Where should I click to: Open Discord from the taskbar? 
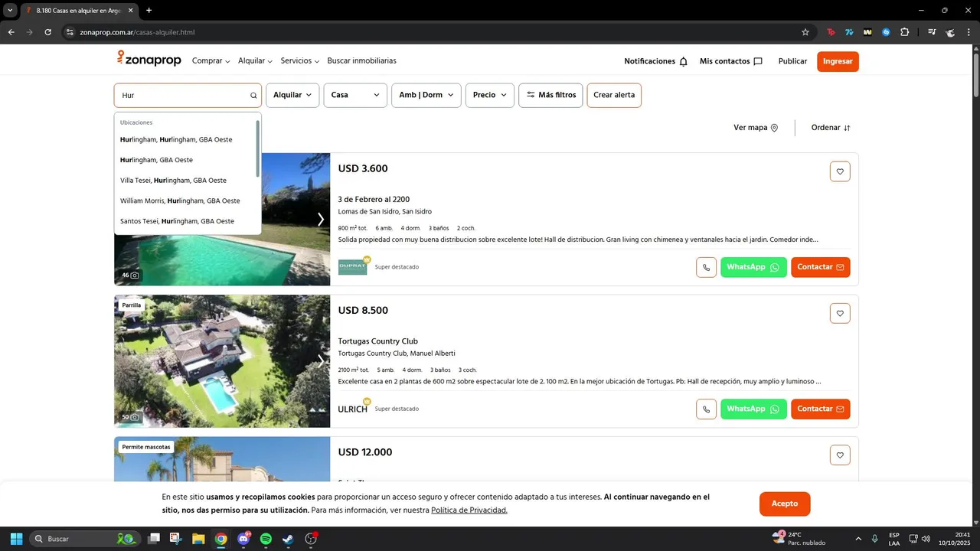243,539
